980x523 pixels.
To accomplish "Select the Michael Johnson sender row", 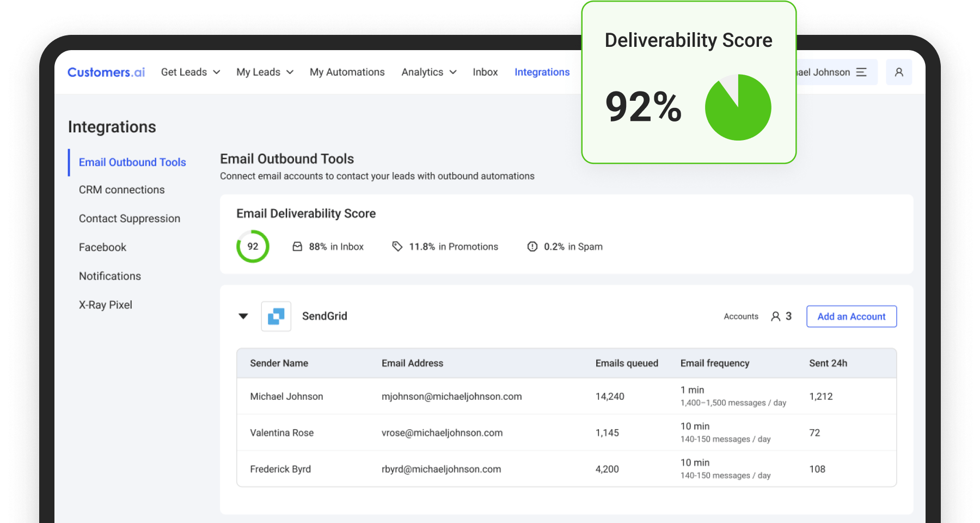I will pos(566,397).
